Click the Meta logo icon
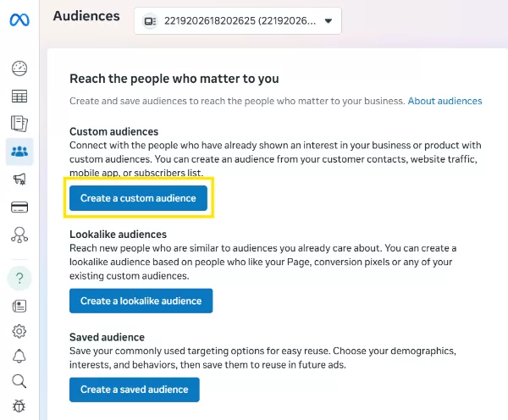 pyautogui.click(x=19, y=20)
